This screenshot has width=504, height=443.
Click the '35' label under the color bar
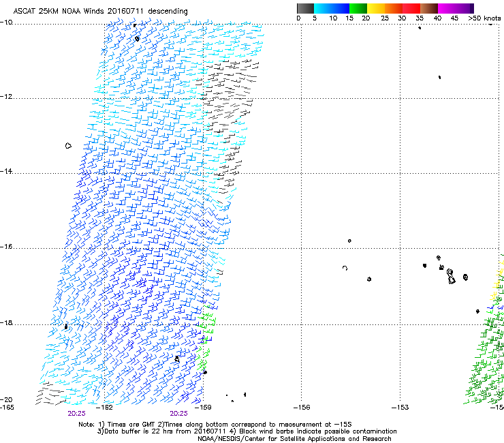coord(420,18)
